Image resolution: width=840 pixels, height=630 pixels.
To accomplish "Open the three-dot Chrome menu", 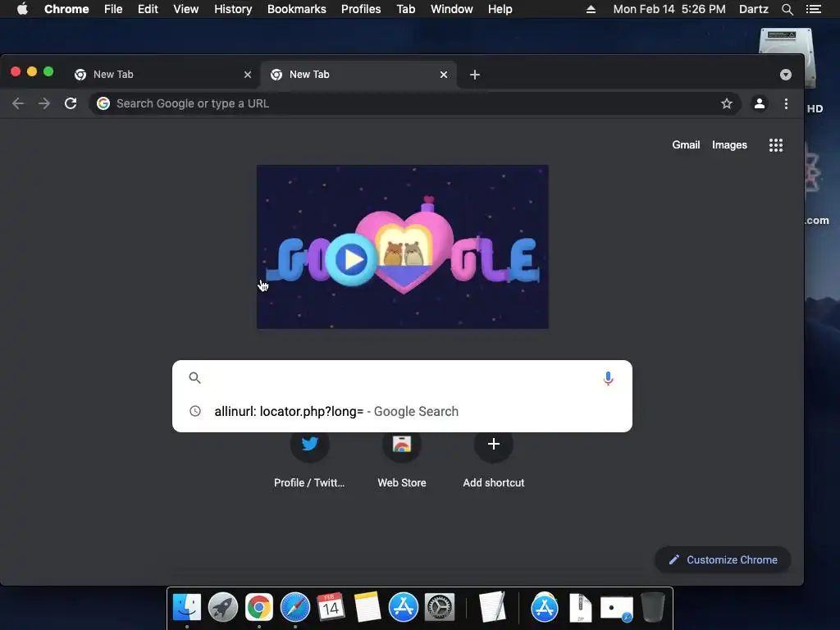I will [786, 103].
